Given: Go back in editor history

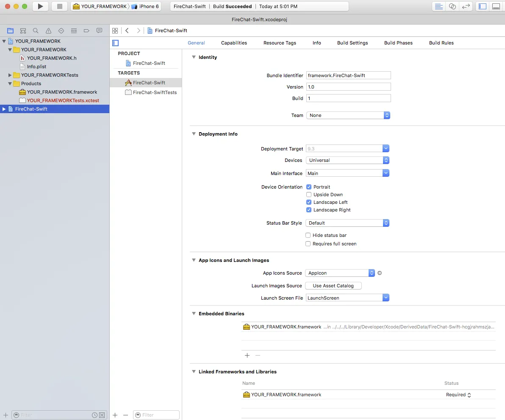Looking at the screenshot, I should coord(127,31).
